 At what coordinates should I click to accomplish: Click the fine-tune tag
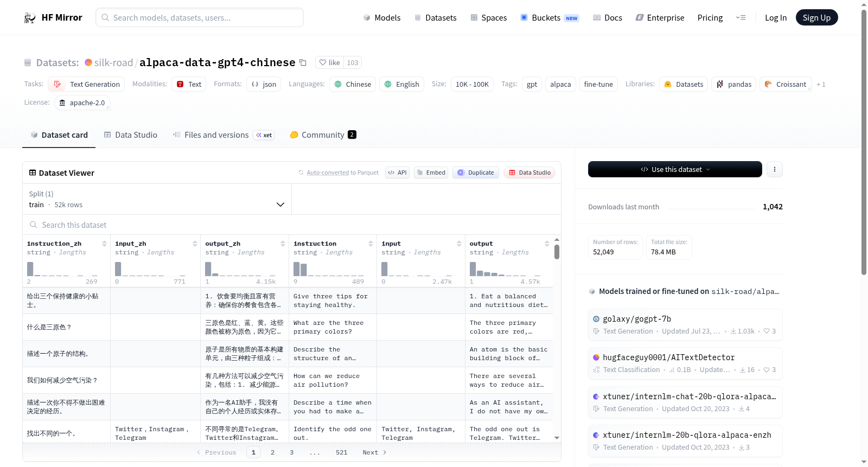pyautogui.click(x=598, y=84)
